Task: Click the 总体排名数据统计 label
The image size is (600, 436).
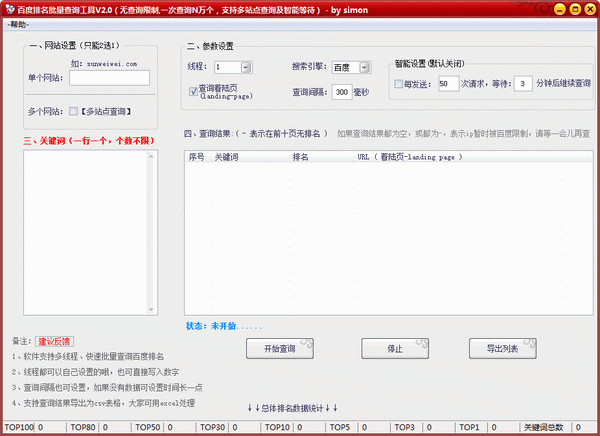Action: coord(293,408)
